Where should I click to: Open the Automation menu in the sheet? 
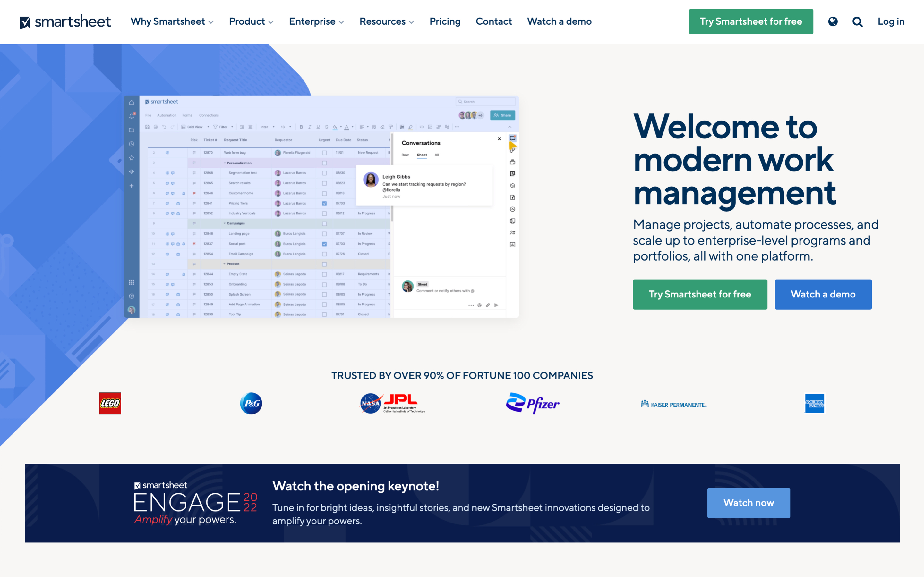[x=167, y=115]
